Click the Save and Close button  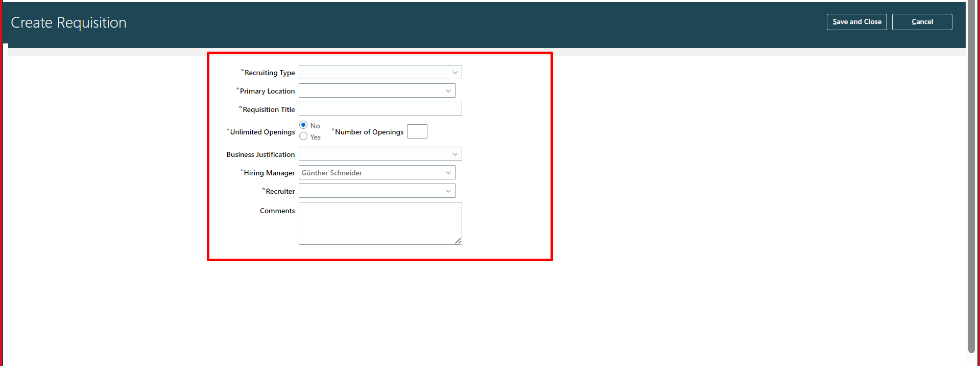tap(856, 22)
